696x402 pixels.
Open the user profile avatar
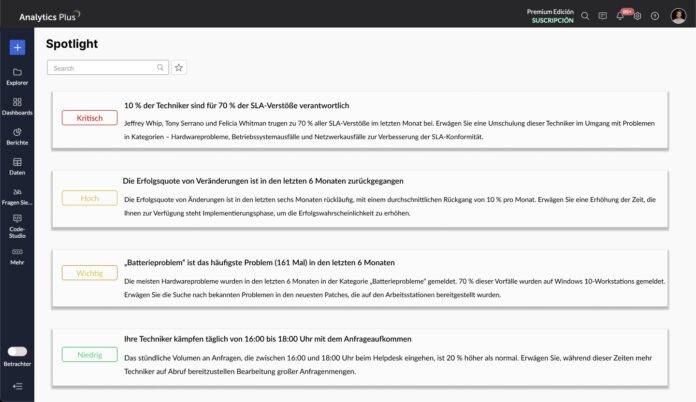pyautogui.click(x=678, y=16)
